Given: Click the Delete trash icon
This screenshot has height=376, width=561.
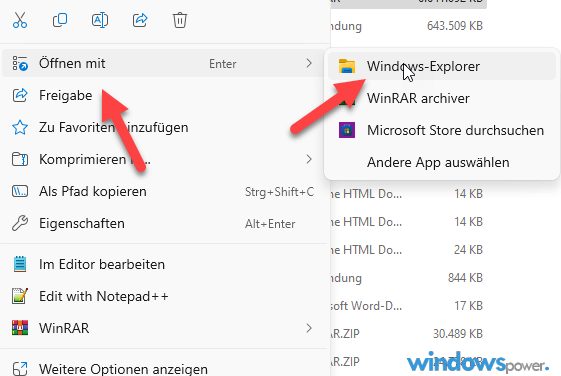Looking at the screenshot, I should pos(180,20).
